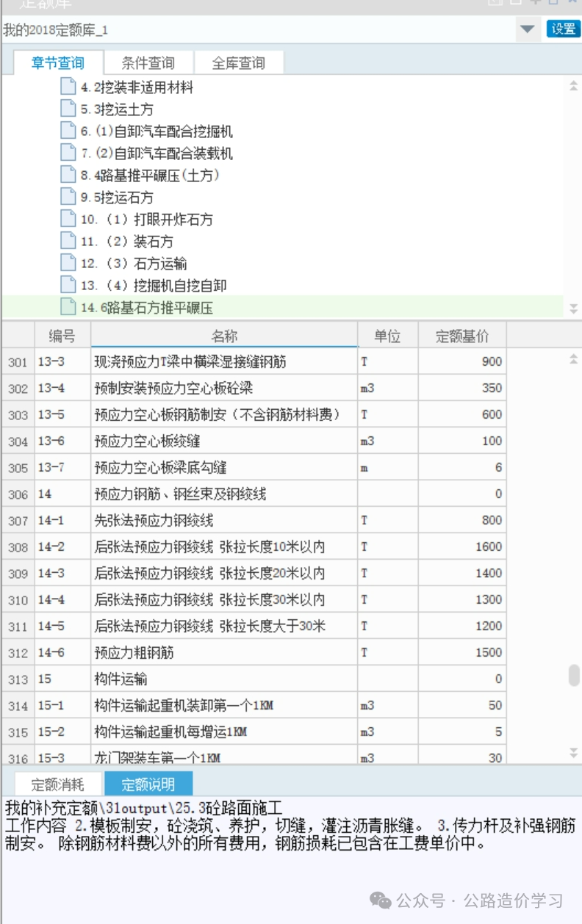582x924 pixels.
Task: Click base price cell 1600
Action: (461, 546)
